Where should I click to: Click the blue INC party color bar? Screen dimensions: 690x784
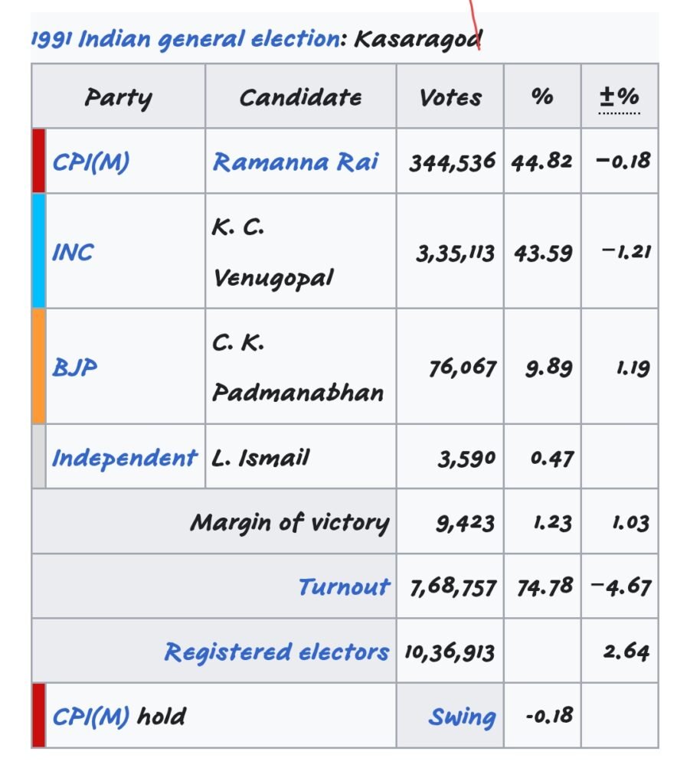[38, 251]
